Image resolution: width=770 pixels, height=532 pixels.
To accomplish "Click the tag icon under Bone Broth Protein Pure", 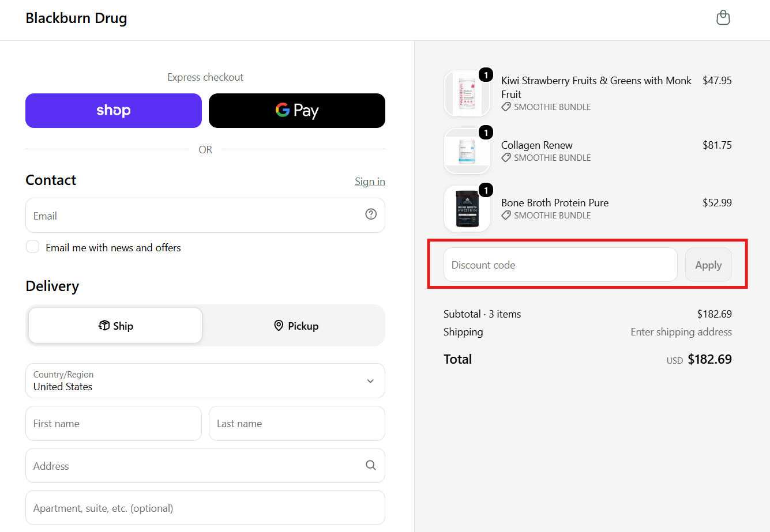I will (506, 215).
